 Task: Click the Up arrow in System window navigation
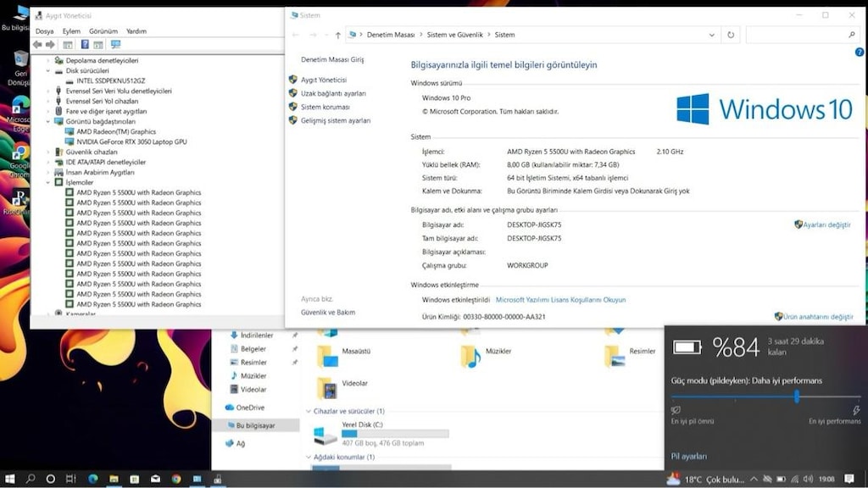337,35
